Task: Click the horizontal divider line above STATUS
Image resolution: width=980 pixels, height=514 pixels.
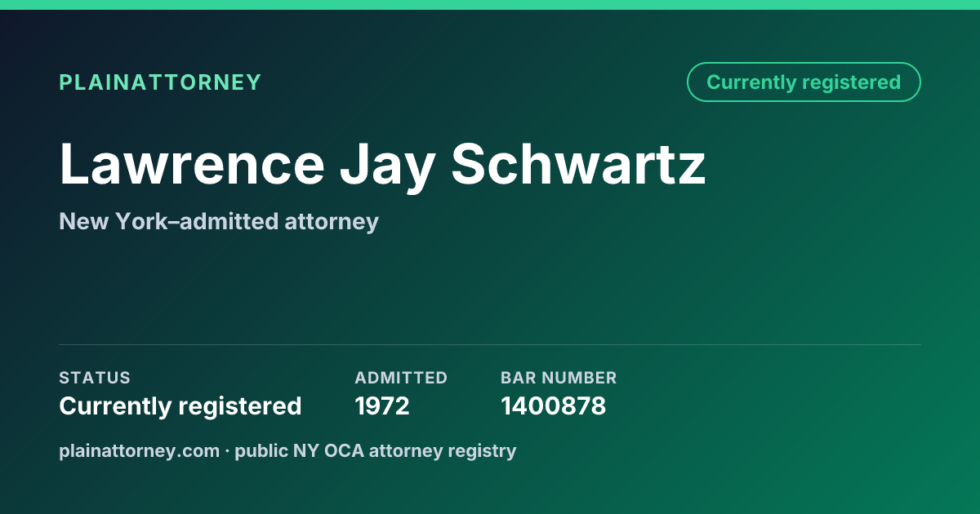Action: pyautogui.click(x=490, y=344)
